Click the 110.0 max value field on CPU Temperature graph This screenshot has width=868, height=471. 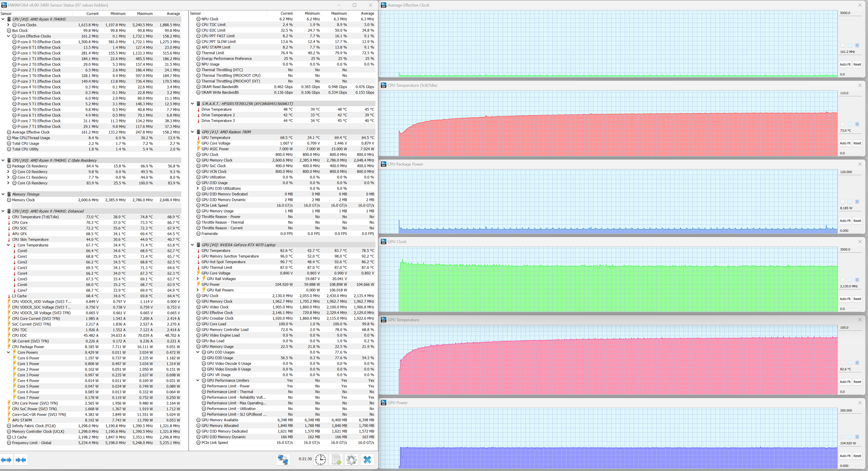(x=850, y=93)
